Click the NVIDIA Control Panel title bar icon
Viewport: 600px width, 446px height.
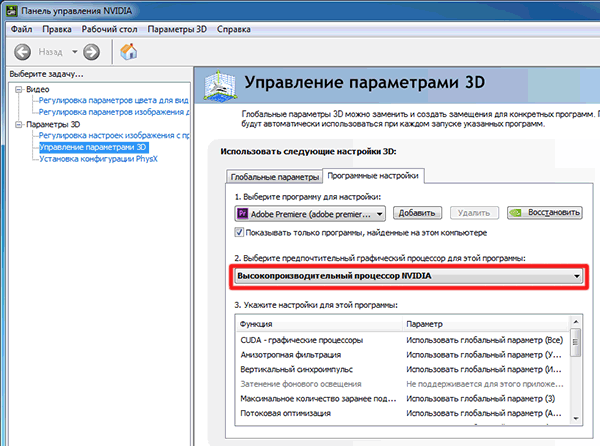point(12,11)
